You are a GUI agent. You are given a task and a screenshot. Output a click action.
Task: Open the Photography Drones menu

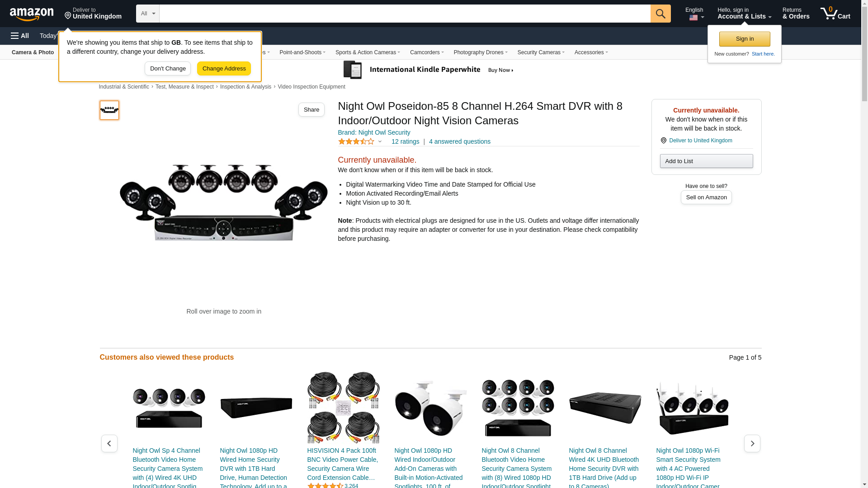click(481, 52)
